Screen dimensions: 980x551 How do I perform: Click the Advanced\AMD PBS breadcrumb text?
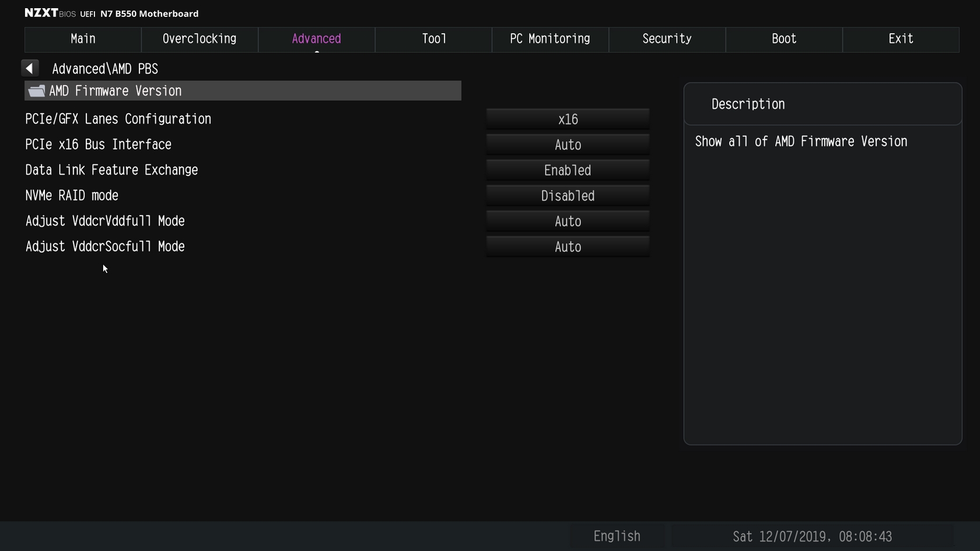(x=105, y=69)
